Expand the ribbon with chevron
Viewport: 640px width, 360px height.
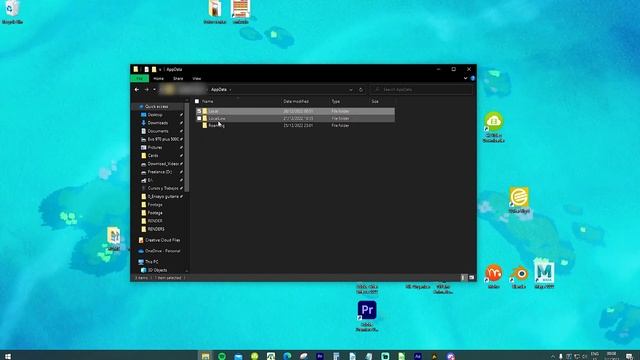[x=466, y=78]
